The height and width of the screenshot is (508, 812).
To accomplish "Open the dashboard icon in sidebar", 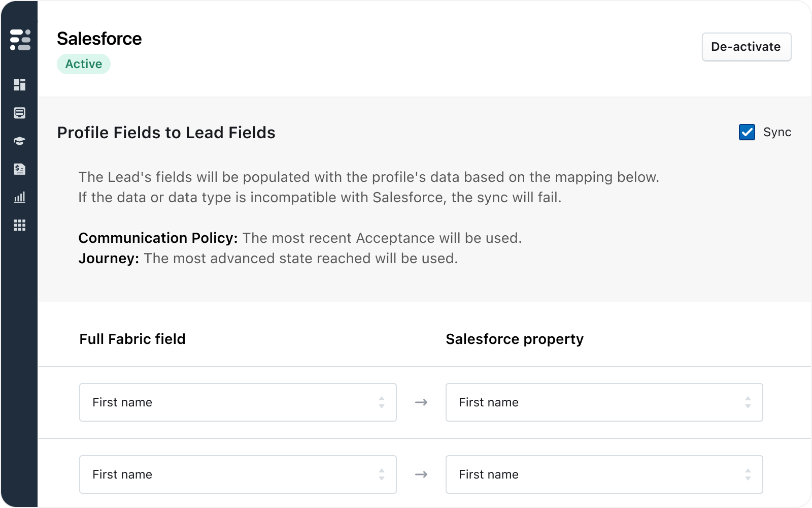I will tap(20, 85).
